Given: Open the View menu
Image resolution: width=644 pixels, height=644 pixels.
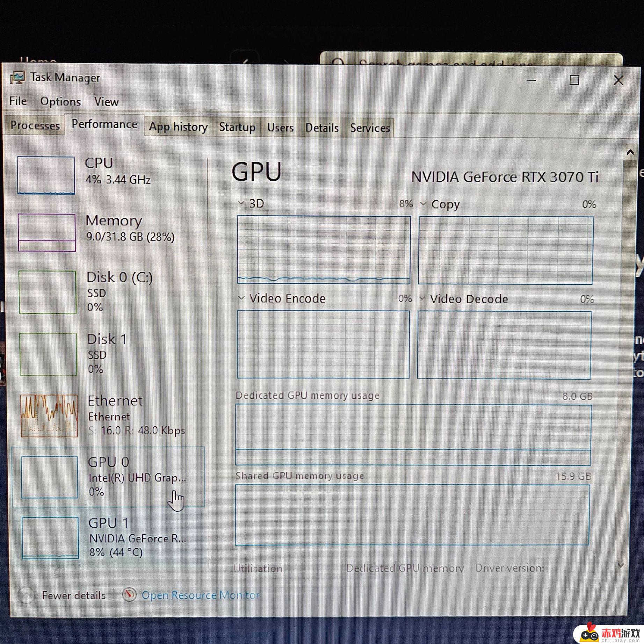Looking at the screenshot, I should (106, 102).
